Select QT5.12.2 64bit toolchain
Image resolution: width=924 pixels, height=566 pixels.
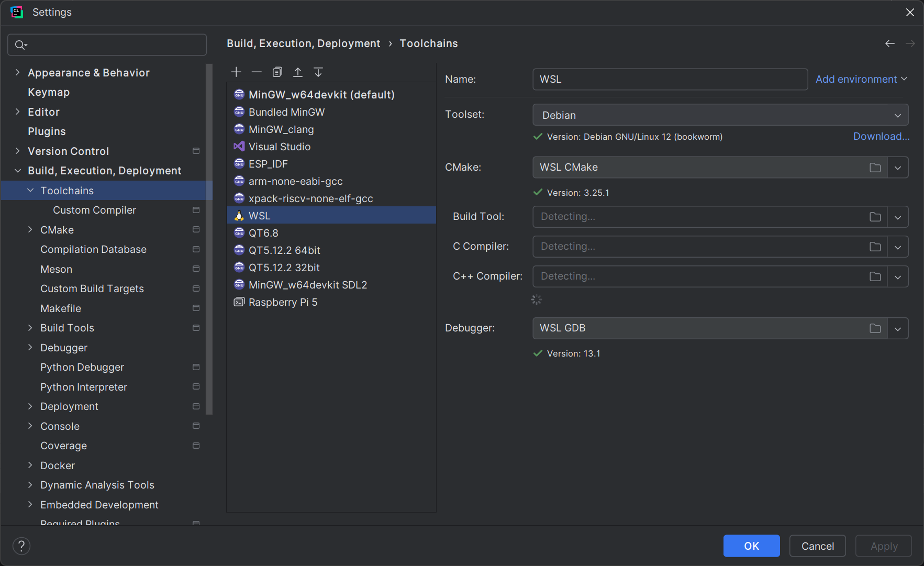tap(331, 250)
